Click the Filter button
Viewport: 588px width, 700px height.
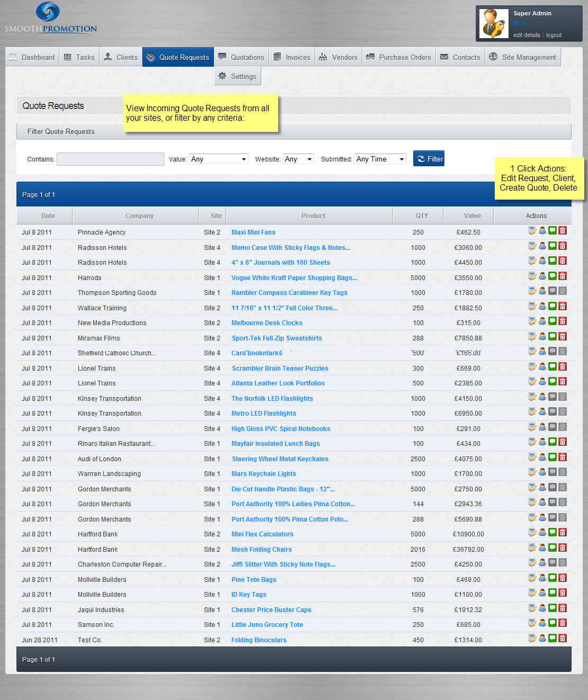pos(429,158)
